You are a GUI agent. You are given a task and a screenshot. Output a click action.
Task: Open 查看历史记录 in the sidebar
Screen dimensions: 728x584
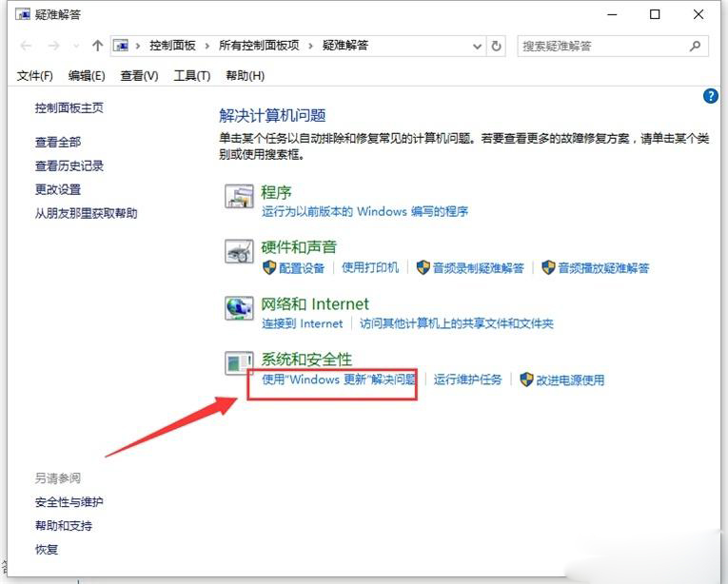[x=69, y=165]
